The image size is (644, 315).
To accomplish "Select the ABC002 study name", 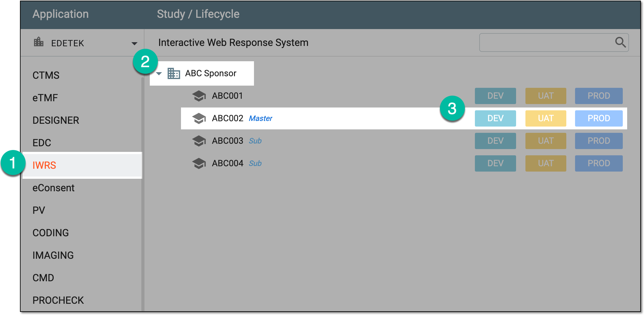I will tap(227, 118).
